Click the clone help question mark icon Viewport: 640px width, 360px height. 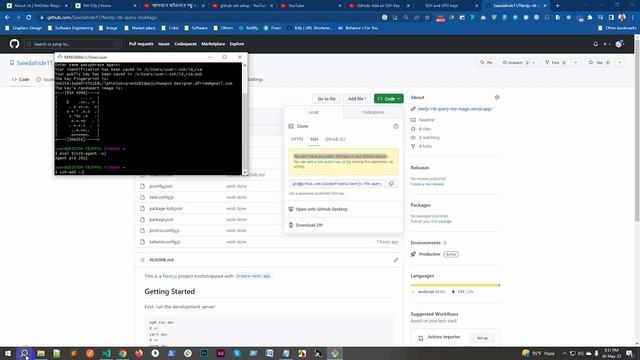point(396,126)
